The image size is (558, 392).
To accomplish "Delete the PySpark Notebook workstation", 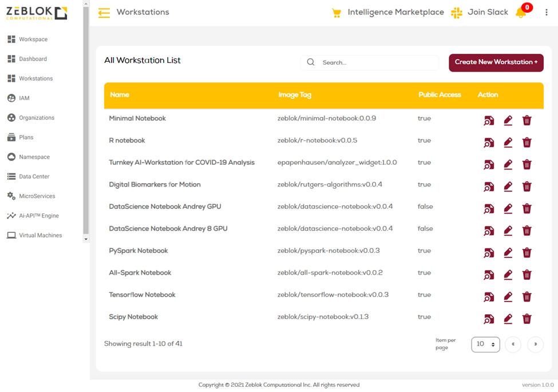I will click(x=527, y=252).
